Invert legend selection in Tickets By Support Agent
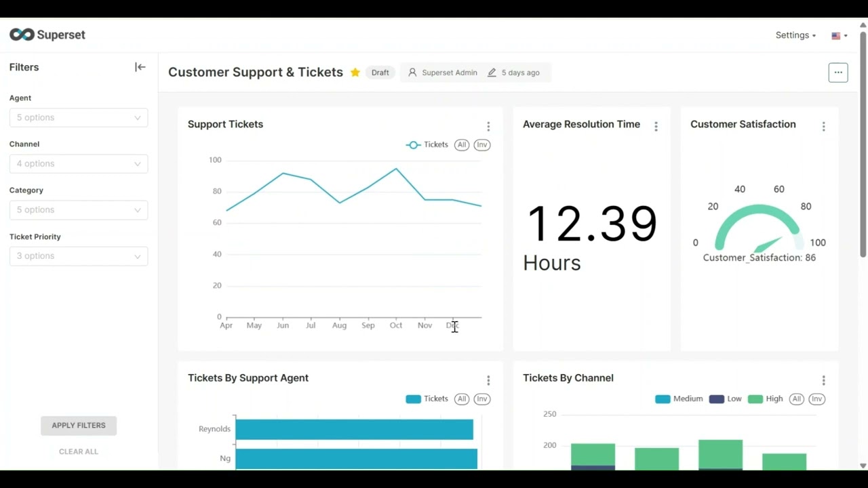Screen dimensions: 868x488 (481, 399)
